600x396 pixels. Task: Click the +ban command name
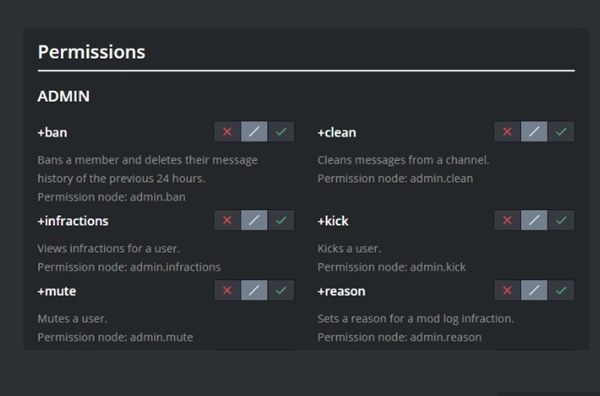52,132
